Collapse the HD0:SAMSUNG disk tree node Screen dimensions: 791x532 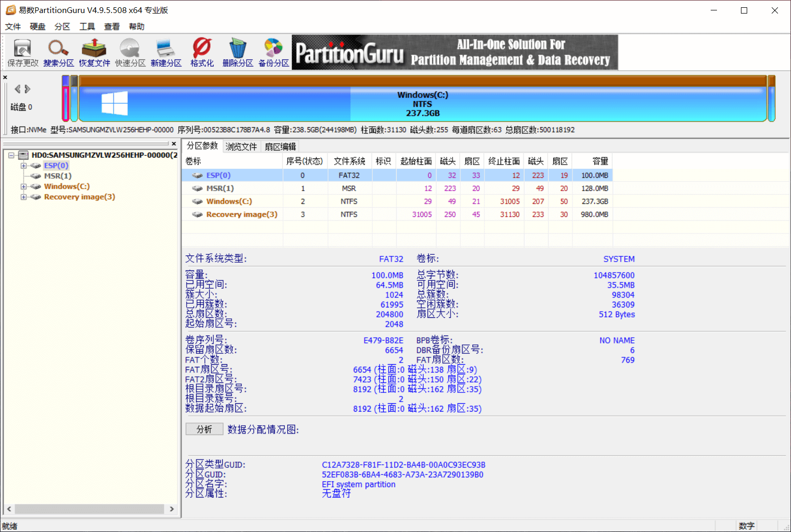point(11,155)
